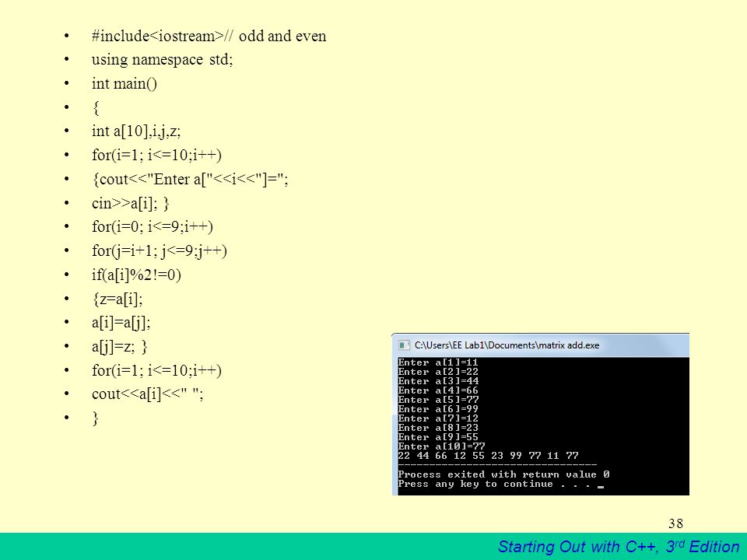The width and height of the screenshot is (747, 560).
Task: Click the sorted output line '22 44 66 12'
Action: (489, 456)
